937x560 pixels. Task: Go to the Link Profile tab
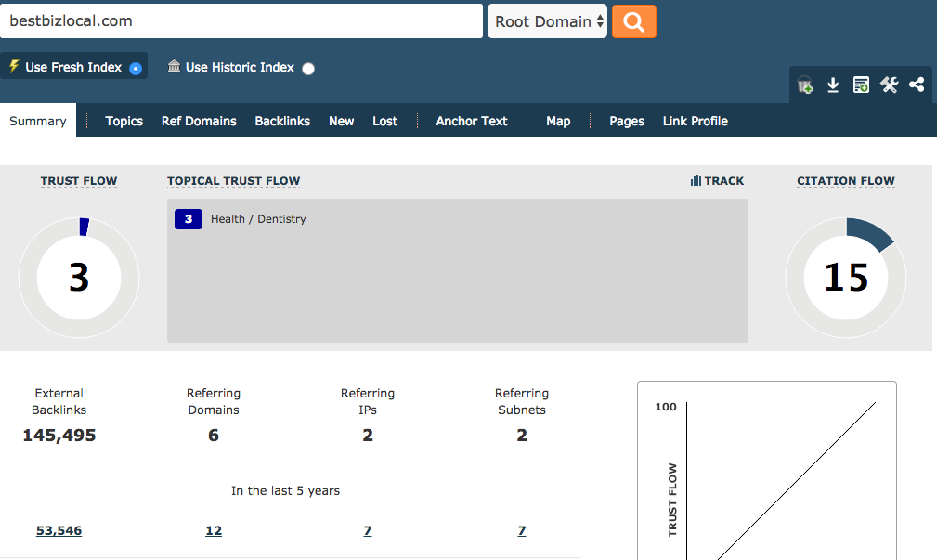click(x=696, y=121)
